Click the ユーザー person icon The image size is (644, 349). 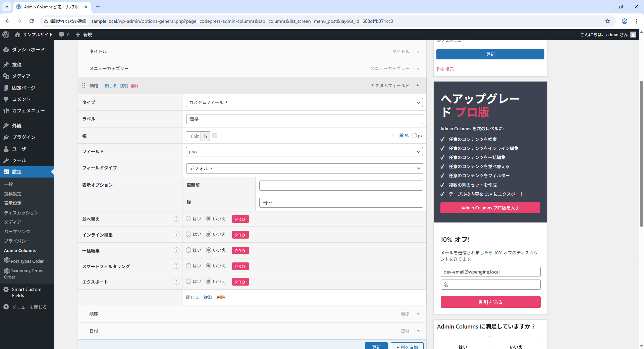6,149
